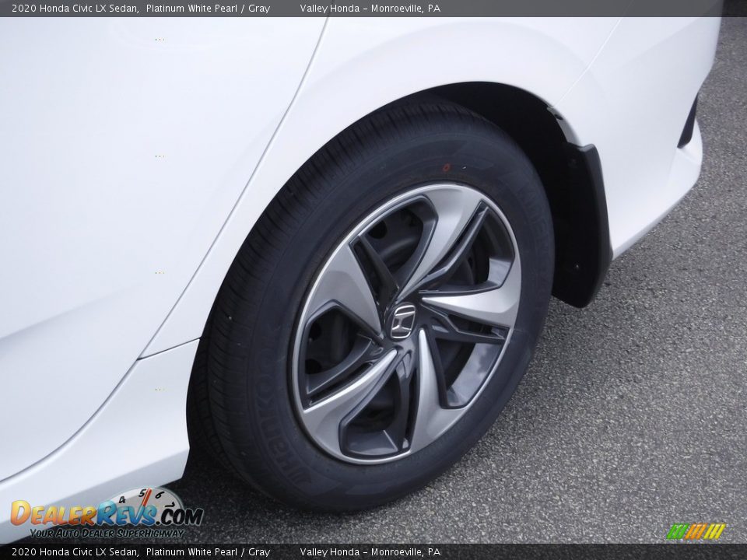
Task: Click "Your Auto Dealer SuperHighway" tagline
Action: pyautogui.click(x=107, y=534)
